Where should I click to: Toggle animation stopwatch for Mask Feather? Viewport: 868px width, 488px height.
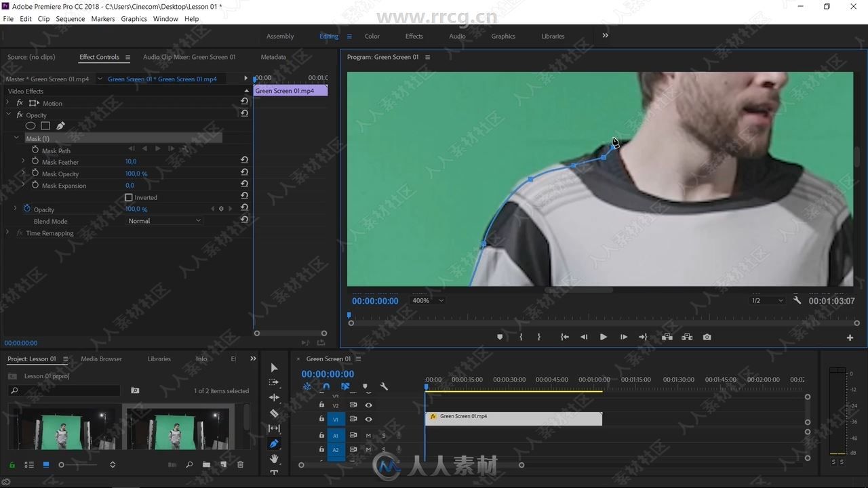coord(35,161)
